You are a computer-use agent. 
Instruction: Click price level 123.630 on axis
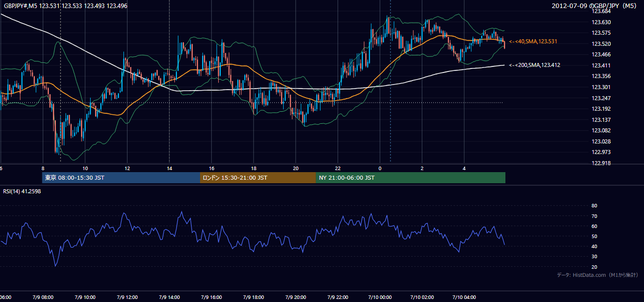tap(601, 22)
